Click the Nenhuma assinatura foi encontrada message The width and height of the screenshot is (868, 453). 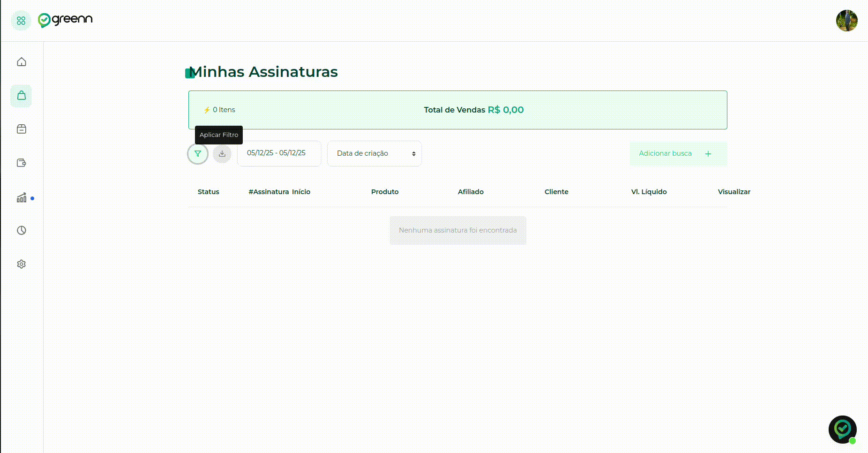(458, 230)
